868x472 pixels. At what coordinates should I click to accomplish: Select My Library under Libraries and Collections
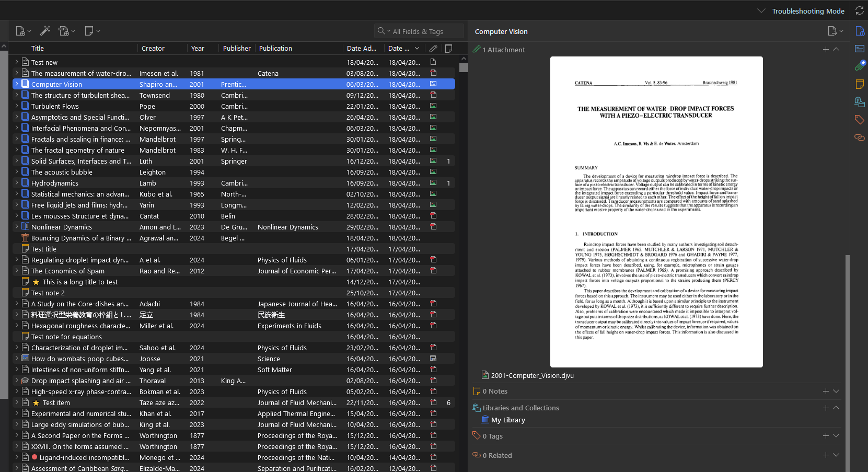pos(508,420)
